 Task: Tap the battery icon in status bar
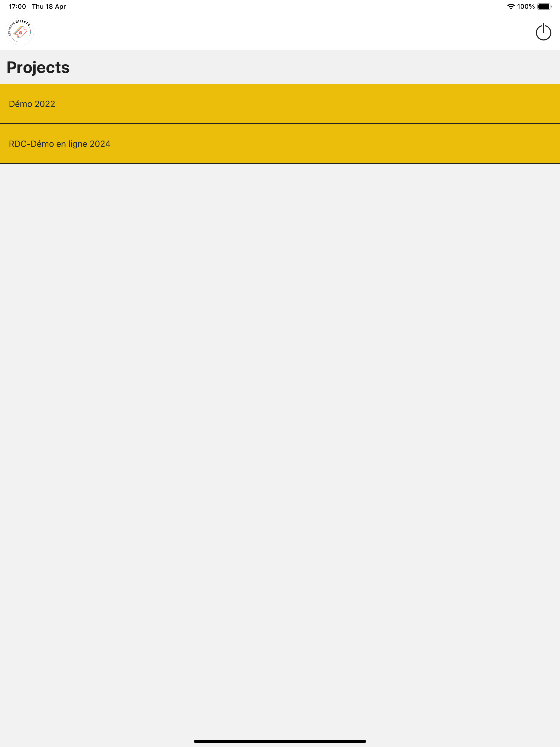tap(544, 6)
